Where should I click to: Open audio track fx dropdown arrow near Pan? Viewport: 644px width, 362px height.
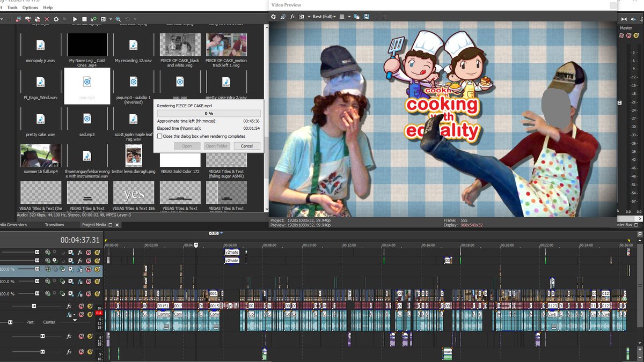point(75,314)
